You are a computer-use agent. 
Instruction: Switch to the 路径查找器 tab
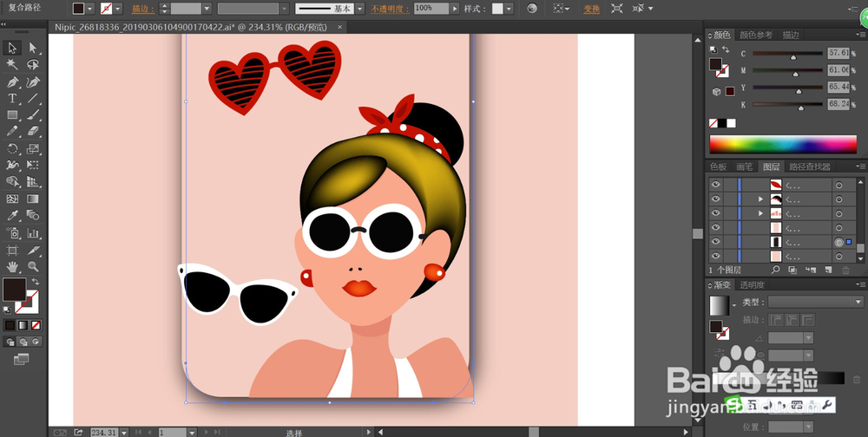pyautogui.click(x=810, y=166)
